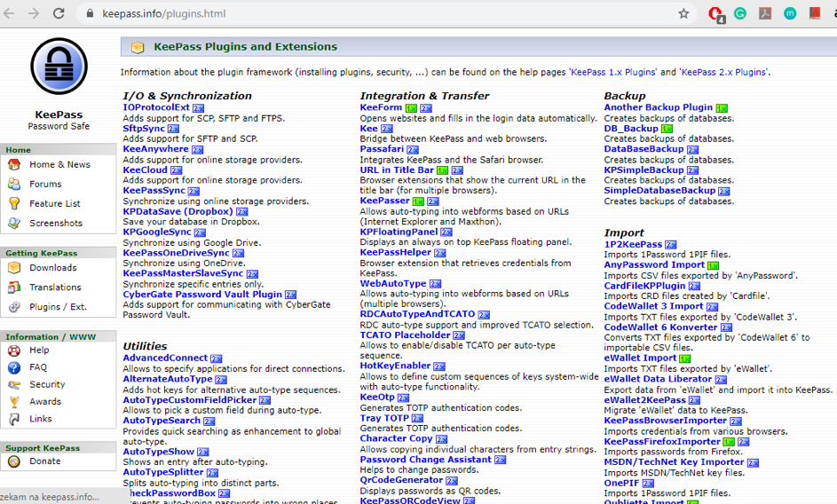Open the Translations page
This screenshot has height=504, width=837.
tap(55, 287)
